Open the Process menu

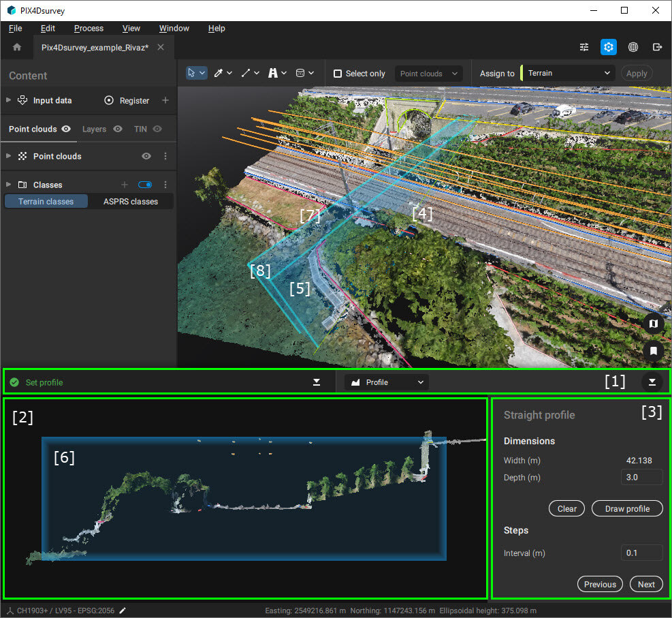click(89, 29)
